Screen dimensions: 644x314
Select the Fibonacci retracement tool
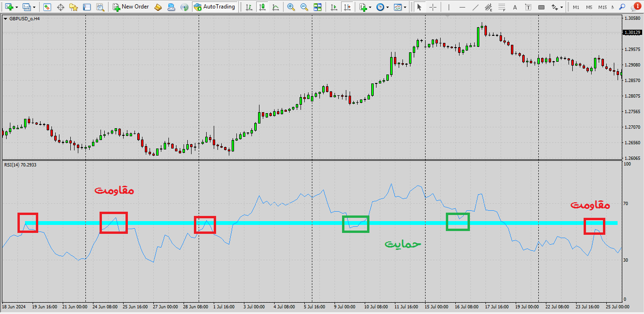click(502, 7)
